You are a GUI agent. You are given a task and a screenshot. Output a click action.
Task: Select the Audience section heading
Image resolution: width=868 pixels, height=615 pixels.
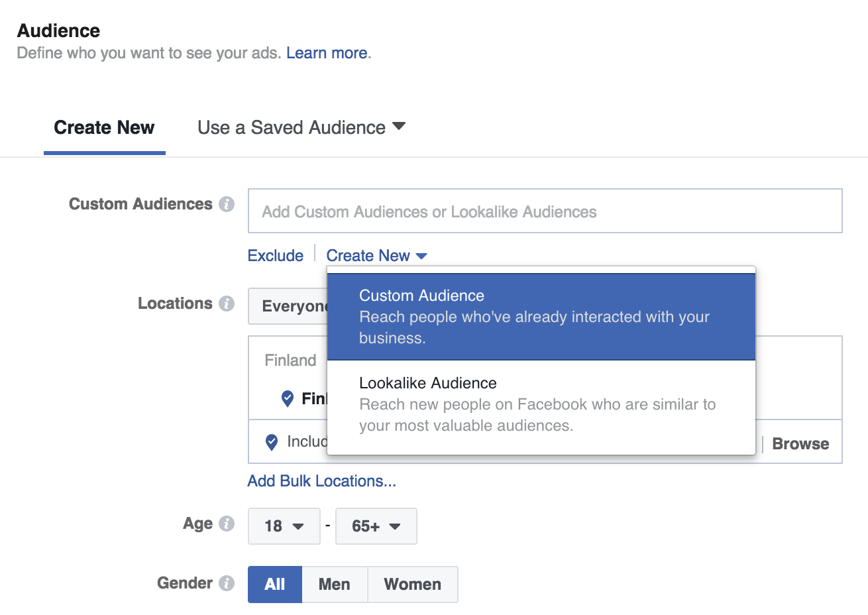[x=59, y=30]
